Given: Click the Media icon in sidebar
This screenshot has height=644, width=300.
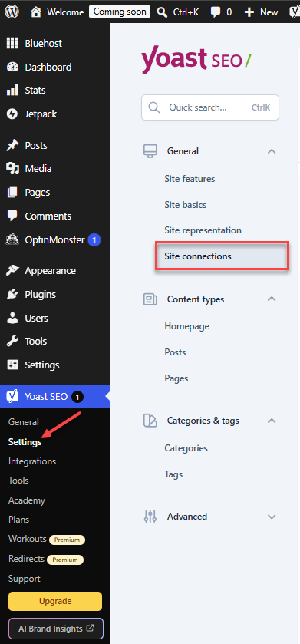Looking at the screenshot, I should tap(13, 168).
